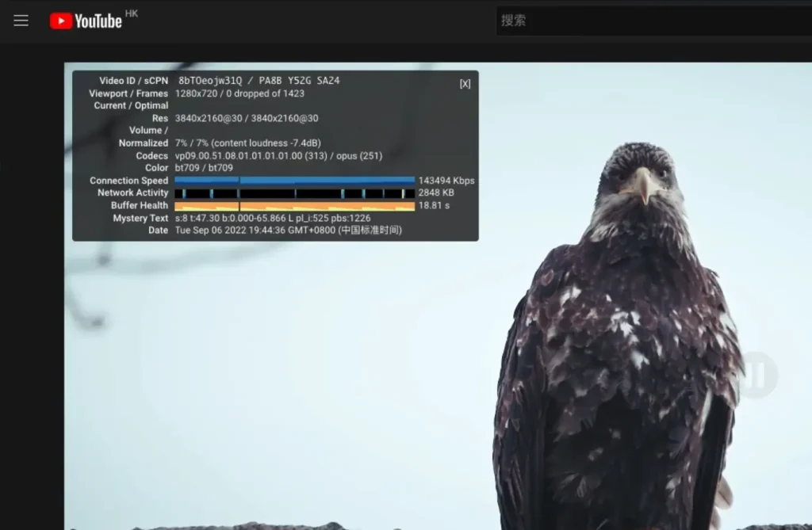Screen dimensions: 812x530
Task: Focus the 搜索 search field
Action: coord(654,21)
